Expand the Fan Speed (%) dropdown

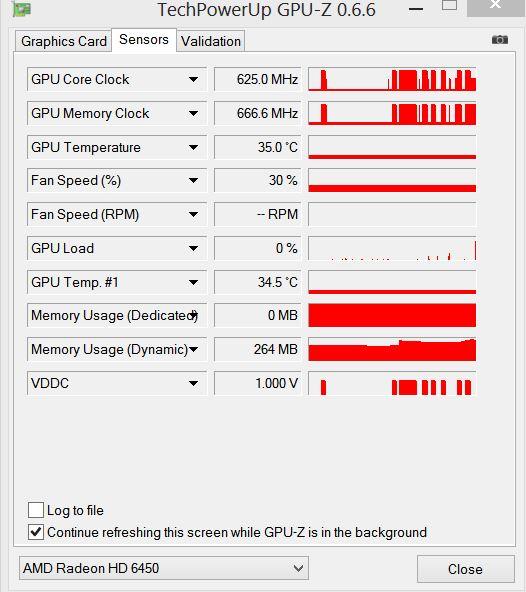pos(193,180)
